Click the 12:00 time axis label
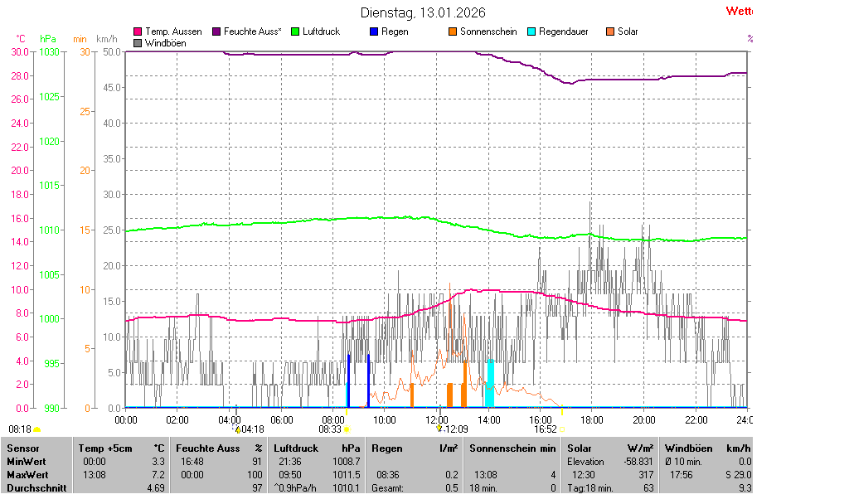Viewport: 849px width, 504px height. [436, 420]
